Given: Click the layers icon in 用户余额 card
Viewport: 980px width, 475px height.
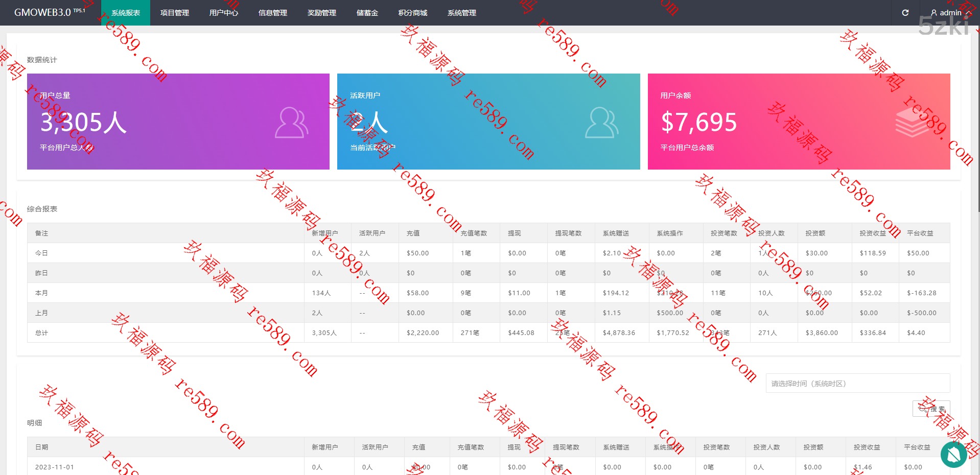Looking at the screenshot, I should click(912, 123).
